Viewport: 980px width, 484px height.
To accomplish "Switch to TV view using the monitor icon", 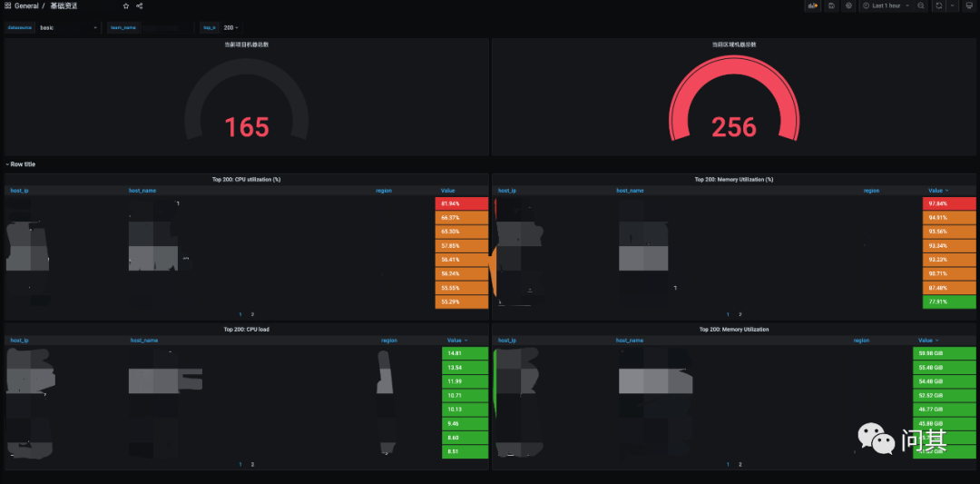I will (968, 5).
